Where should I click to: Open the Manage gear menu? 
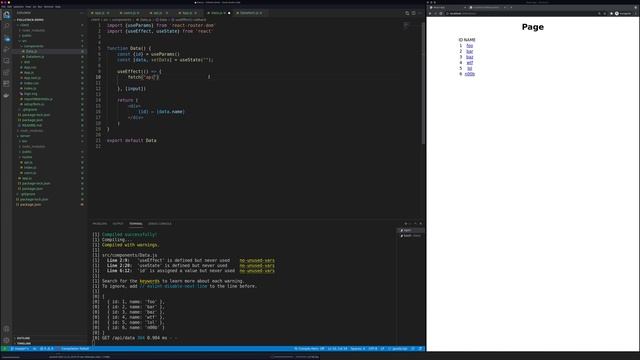click(6, 340)
